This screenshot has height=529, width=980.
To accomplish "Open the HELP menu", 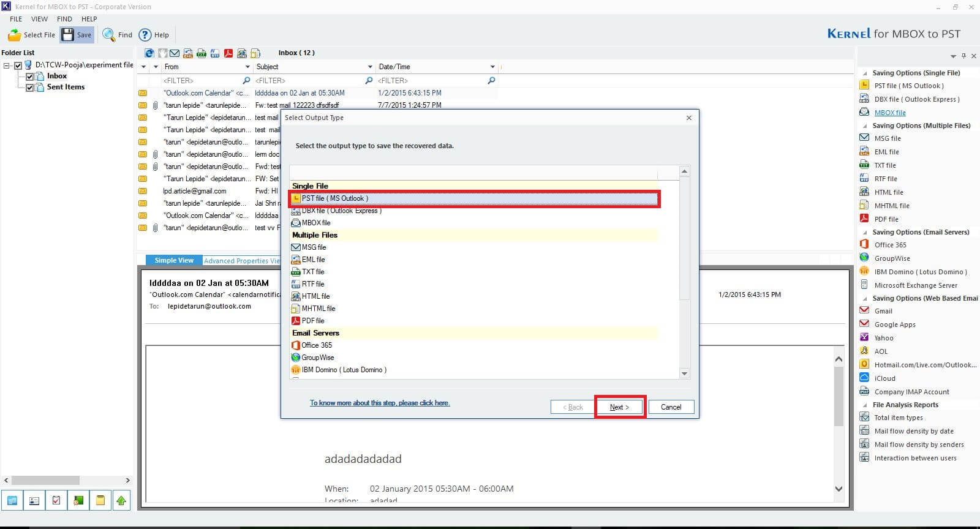I will point(89,19).
